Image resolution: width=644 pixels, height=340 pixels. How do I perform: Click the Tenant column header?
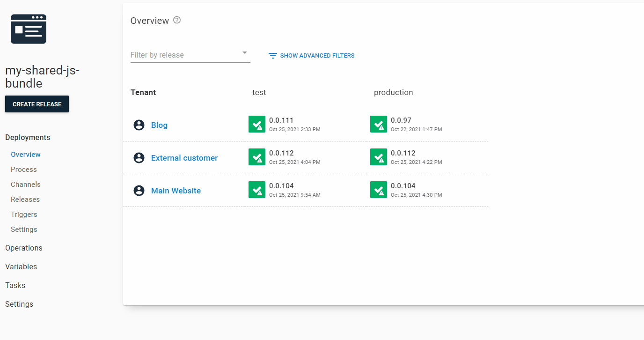[x=143, y=92]
